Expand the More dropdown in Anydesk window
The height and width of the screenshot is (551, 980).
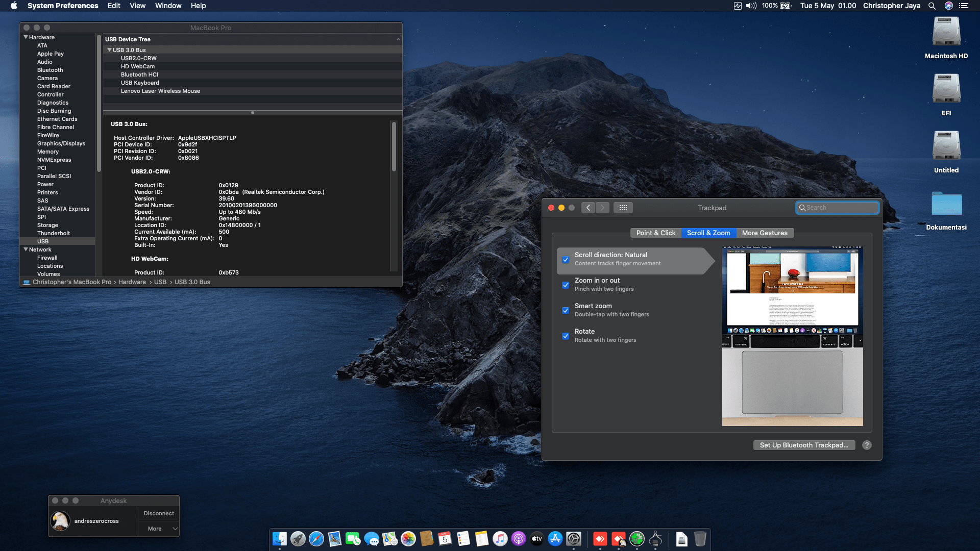[159, 529]
